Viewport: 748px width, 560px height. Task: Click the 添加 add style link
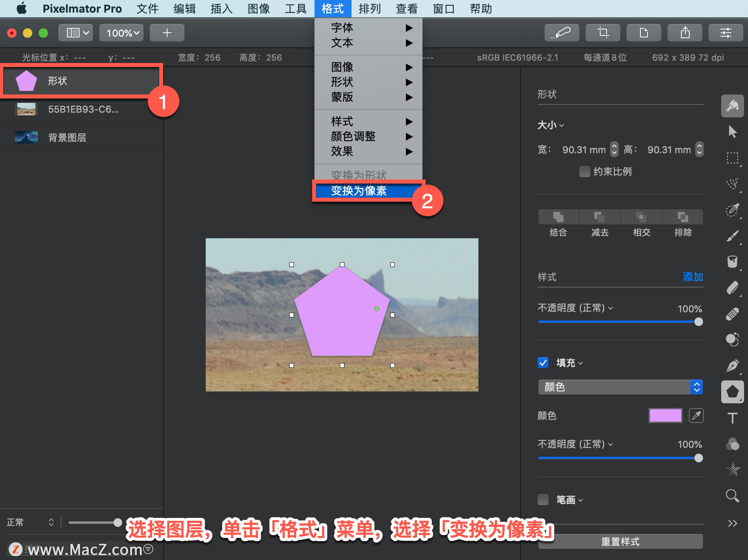(693, 277)
